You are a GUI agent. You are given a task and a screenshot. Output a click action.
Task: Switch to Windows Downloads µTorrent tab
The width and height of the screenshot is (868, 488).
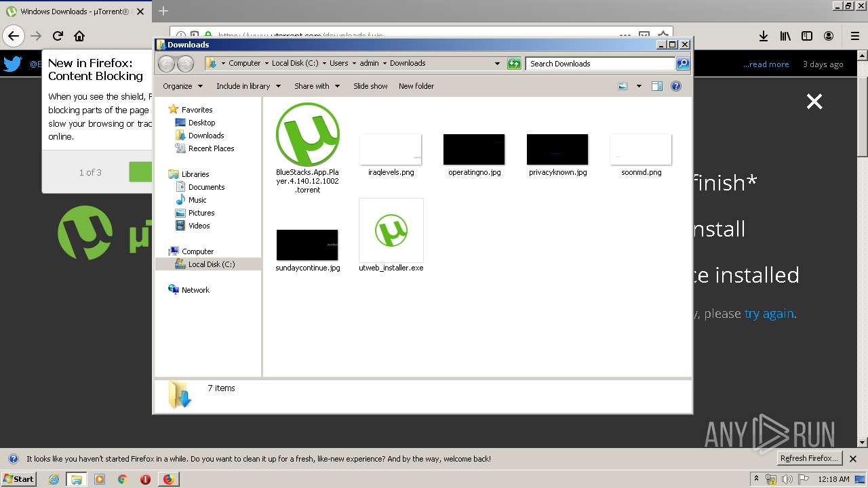(76, 12)
